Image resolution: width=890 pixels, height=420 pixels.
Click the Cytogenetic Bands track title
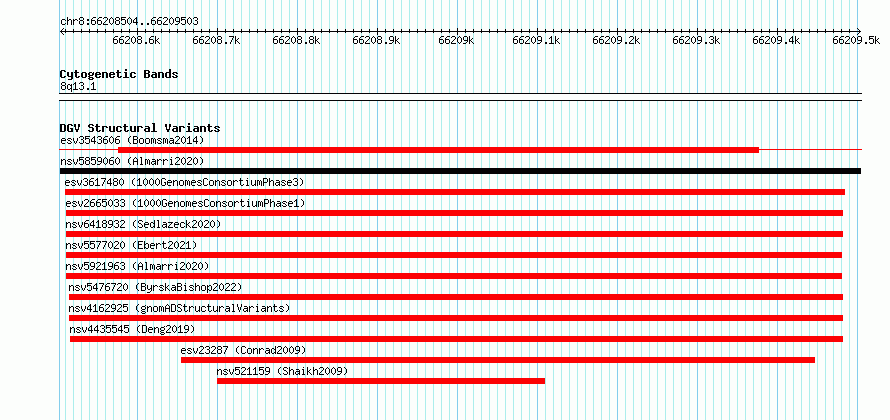click(119, 74)
